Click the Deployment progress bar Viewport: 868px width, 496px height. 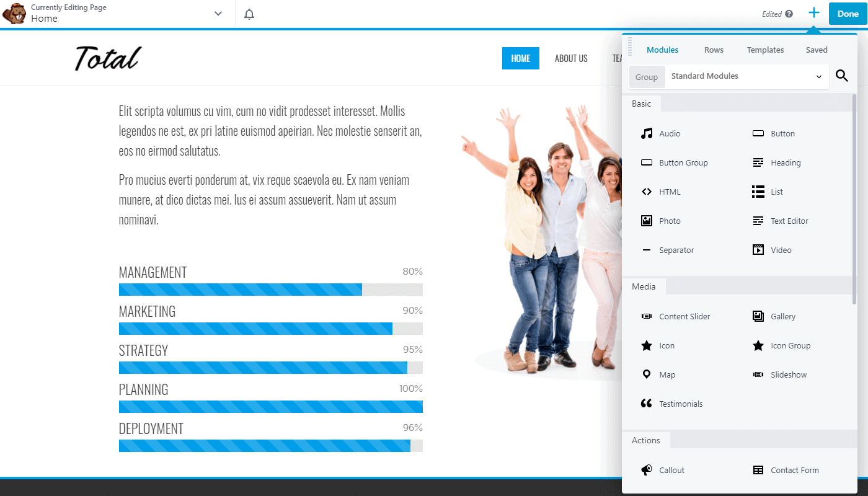(x=271, y=446)
